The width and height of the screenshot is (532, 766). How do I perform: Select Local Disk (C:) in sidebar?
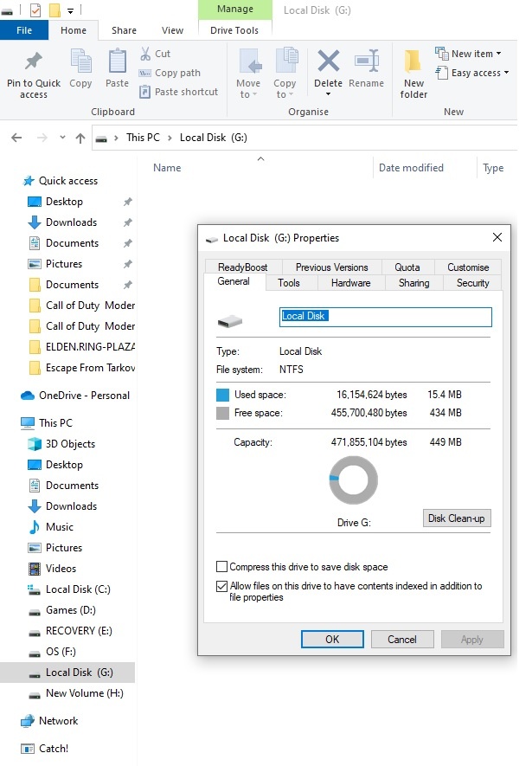69,589
